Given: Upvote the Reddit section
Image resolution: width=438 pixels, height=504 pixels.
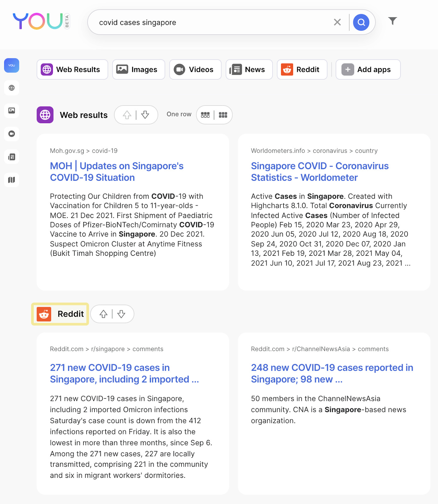Looking at the screenshot, I should click(103, 314).
